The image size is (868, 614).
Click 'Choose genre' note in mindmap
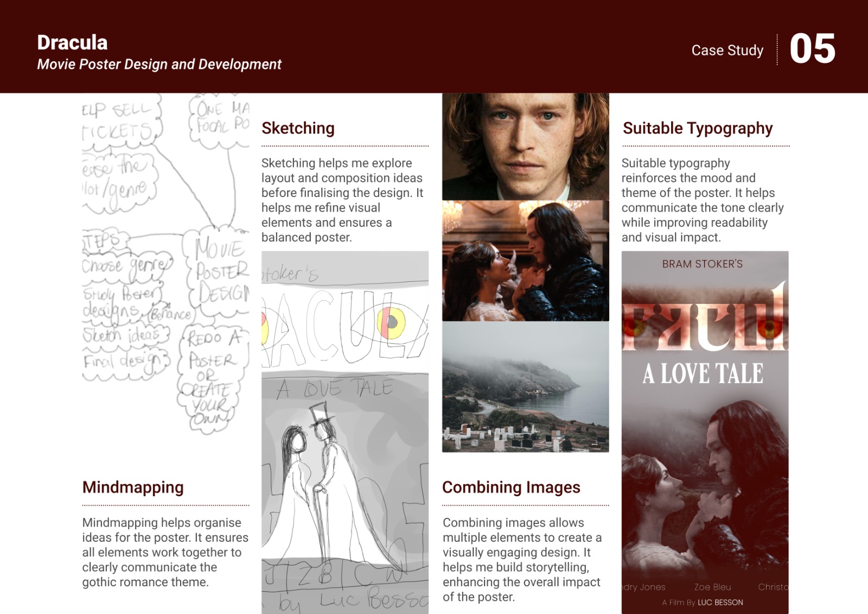[x=126, y=264]
